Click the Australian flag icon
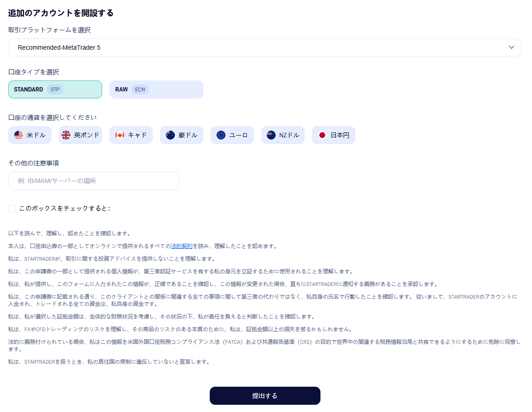The image size is (532, 412). (x=170, y=135)
